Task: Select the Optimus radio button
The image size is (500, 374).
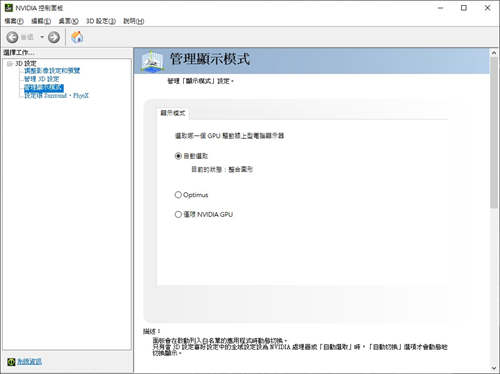Action: point(178,195)
